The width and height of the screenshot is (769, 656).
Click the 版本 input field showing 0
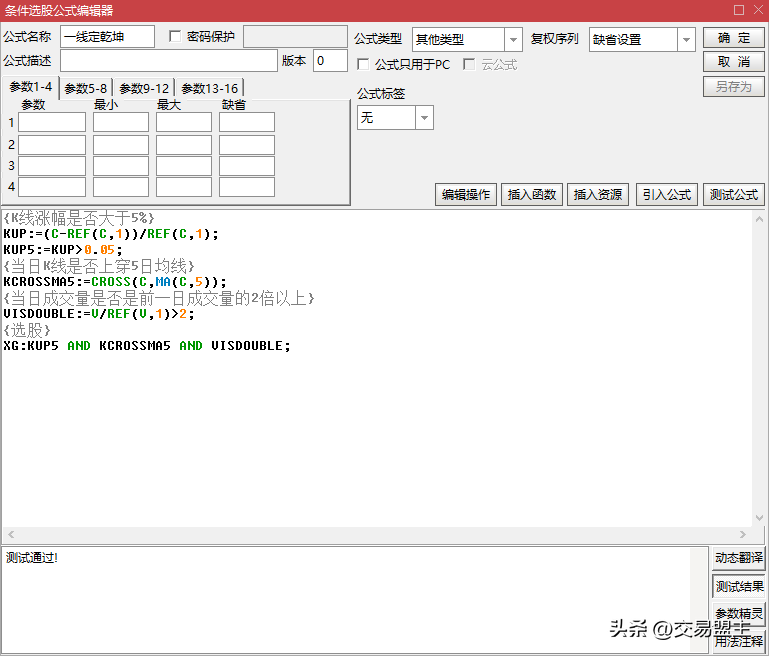330,61
